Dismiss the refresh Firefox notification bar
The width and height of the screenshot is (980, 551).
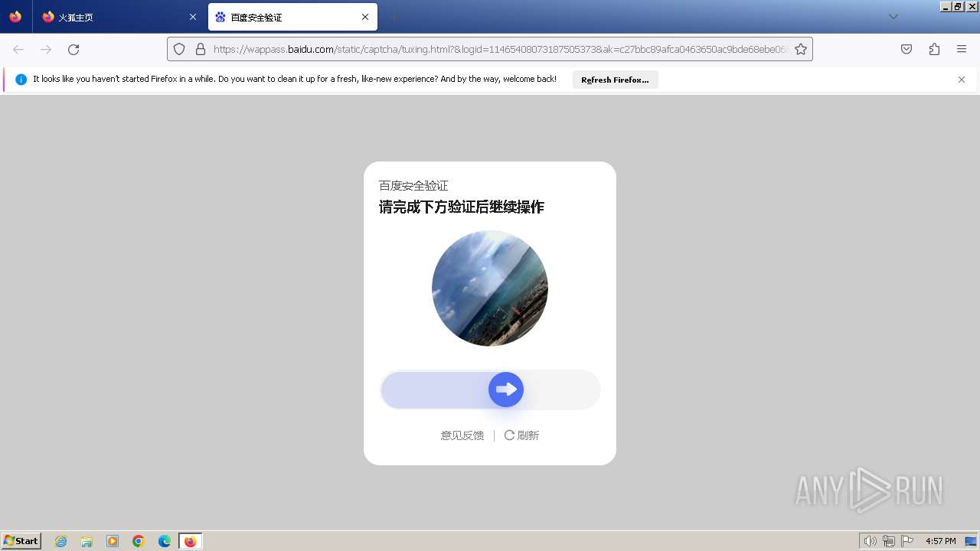click(x=962, y=80)
